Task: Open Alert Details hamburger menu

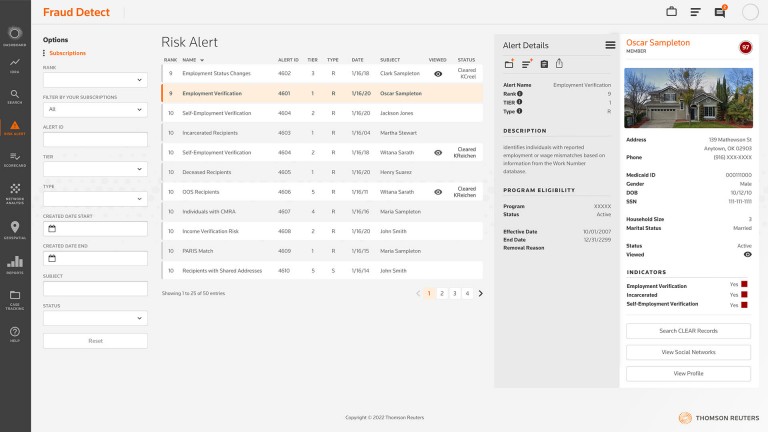Action: click(x=610, y=45)
